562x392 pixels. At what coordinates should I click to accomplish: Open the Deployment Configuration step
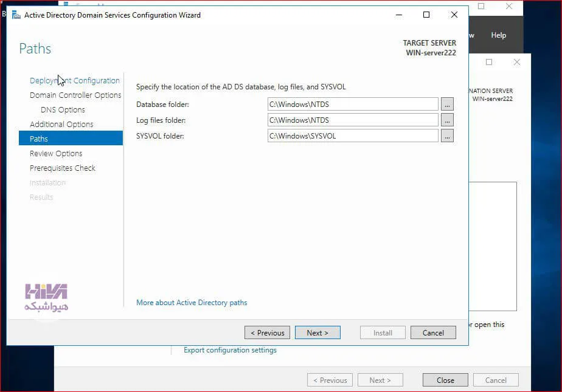75,81
